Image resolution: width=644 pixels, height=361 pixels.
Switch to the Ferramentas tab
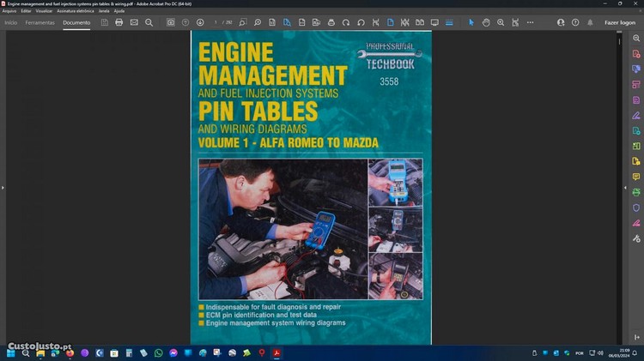[x=39, y=22]
